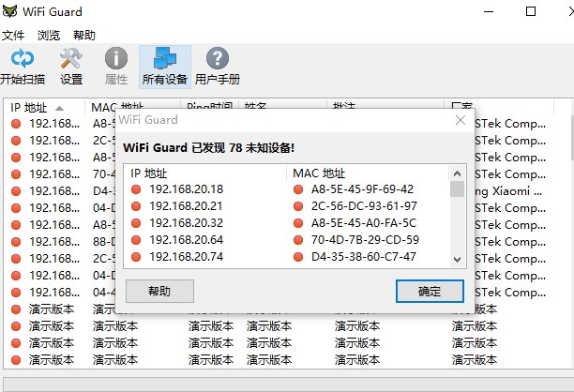The height and width of the screenshot is (392, 574).
Task: Open the 帮助 menu in menu bar
Action: tap(83, 35)
